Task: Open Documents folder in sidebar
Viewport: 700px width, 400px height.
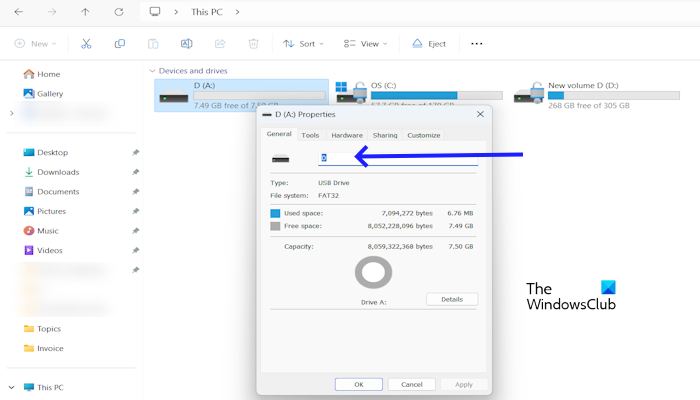Action: [x=51, y=192]
